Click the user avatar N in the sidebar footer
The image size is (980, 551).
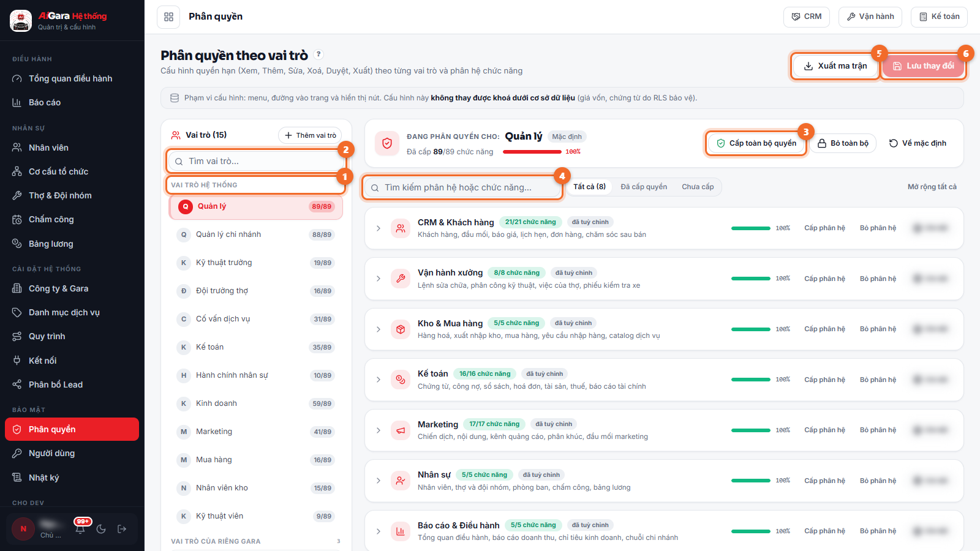23,529
